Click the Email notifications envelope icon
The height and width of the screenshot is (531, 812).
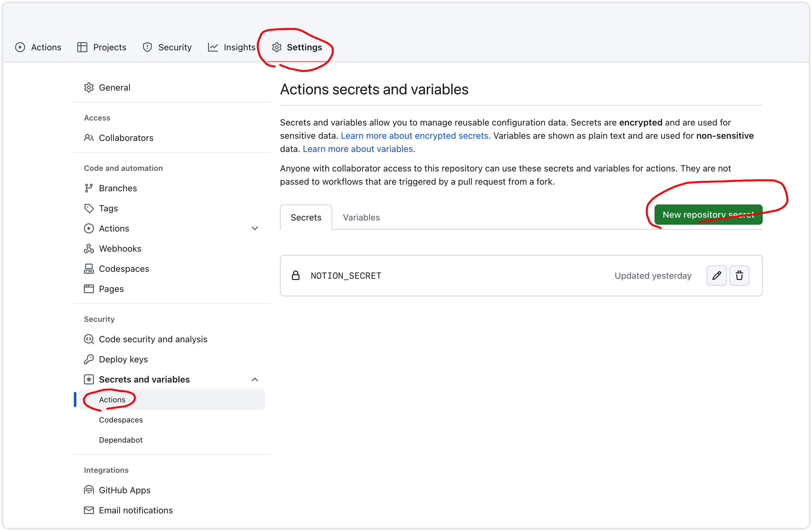(89, 510)
